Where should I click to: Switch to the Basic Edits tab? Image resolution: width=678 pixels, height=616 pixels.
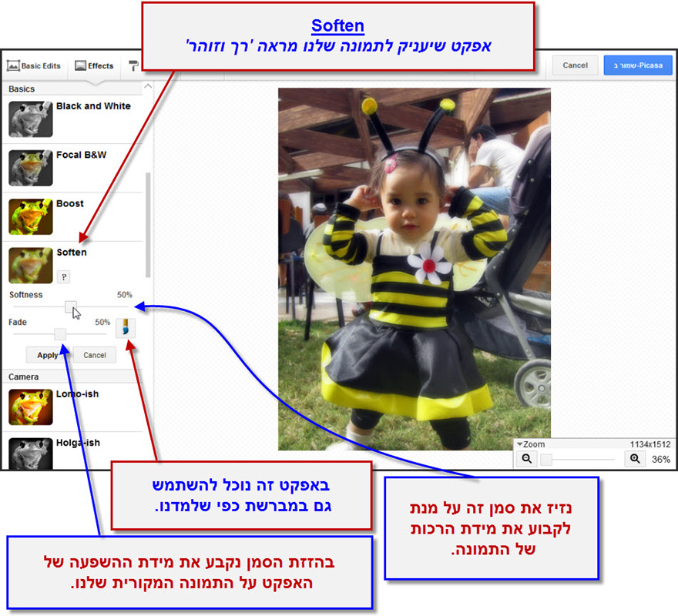click(x=35, y=66)
